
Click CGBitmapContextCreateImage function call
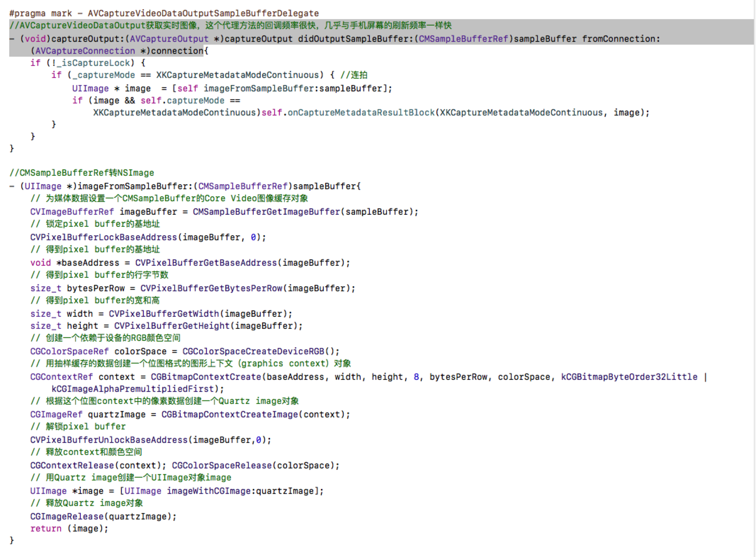pyautogui.click(x=230, y=415)
